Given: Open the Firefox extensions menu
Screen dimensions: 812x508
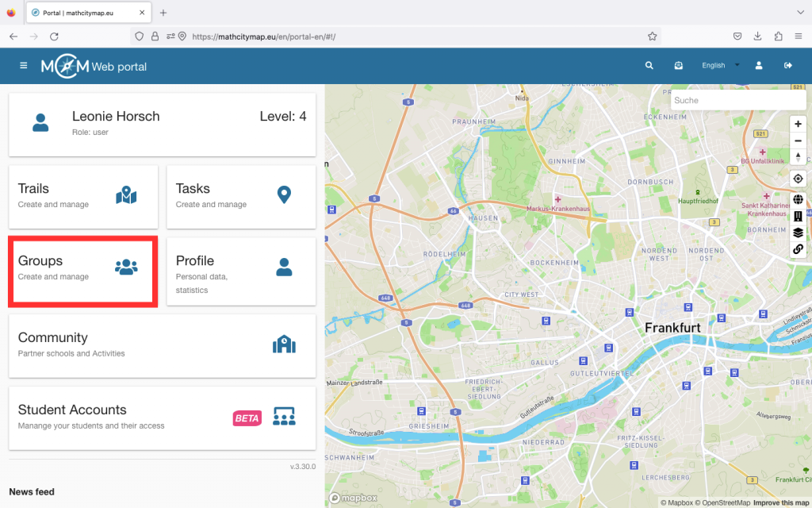Looking at the screenshot, I should tap(778, 37).
